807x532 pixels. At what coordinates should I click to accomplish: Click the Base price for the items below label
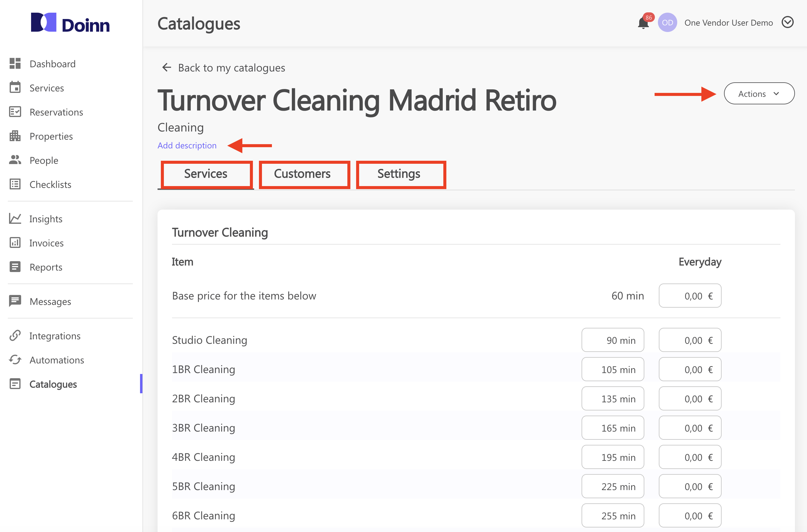(244, 296)
